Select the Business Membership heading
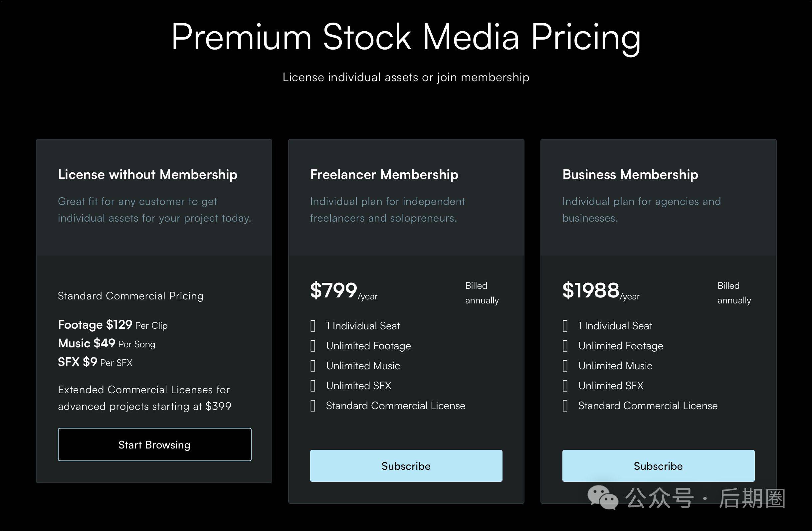This screenshot has width=812, height=531. click(630, 175)
